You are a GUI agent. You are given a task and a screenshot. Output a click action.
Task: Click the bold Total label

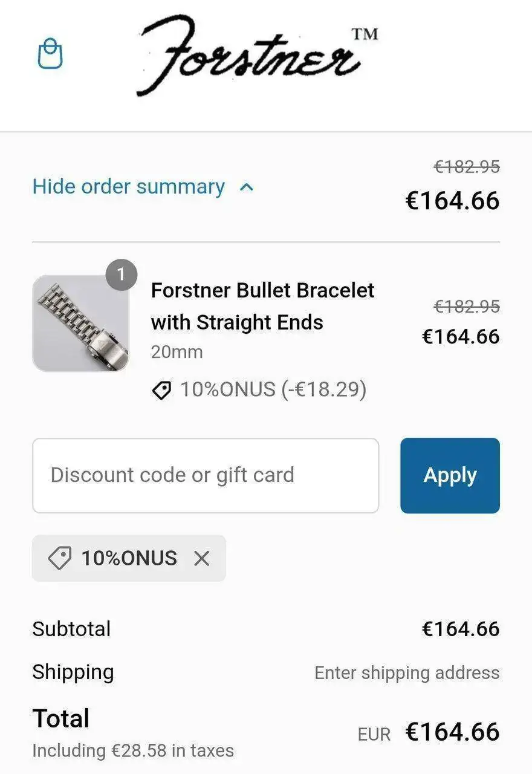tap(61, 718)
